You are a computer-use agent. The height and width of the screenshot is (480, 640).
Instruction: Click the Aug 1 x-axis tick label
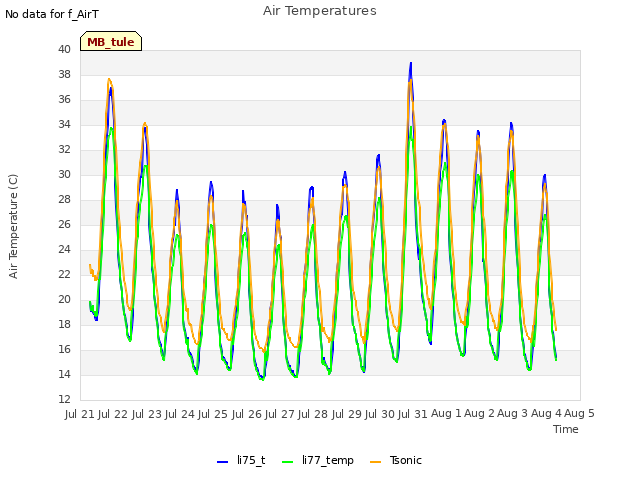point(446,414)
